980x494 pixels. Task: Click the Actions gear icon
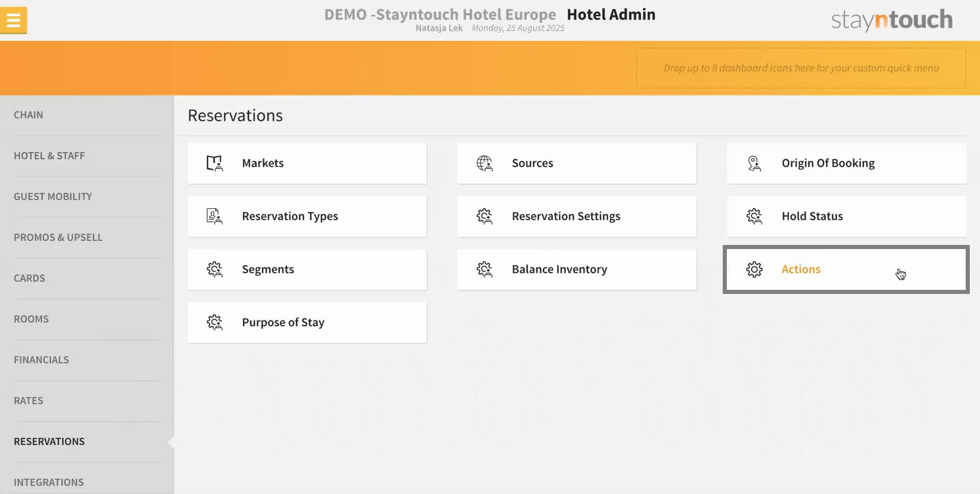click(x=754, y=269)
